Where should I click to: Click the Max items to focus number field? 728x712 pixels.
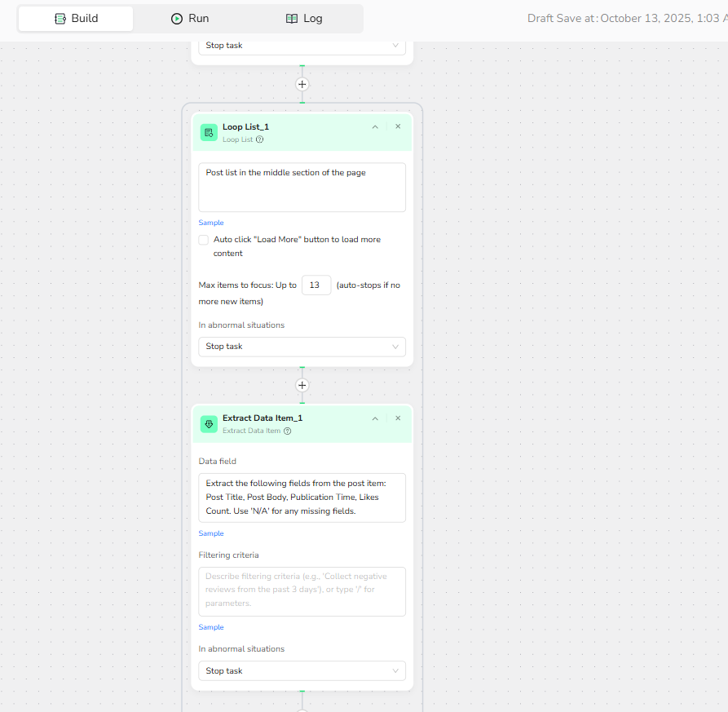point(316,285)
